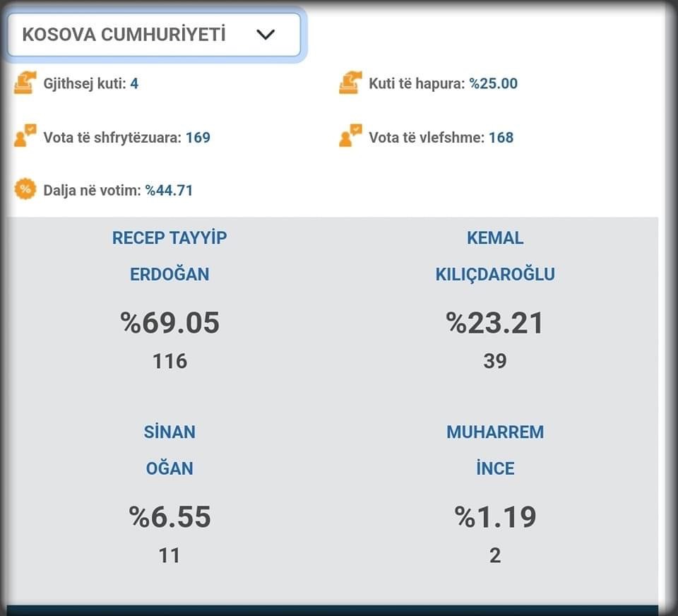Click Kılıçdaroğlu's %23.21 percentage
This screenshot has width=678, height=616.
click(x=494, y=323)
